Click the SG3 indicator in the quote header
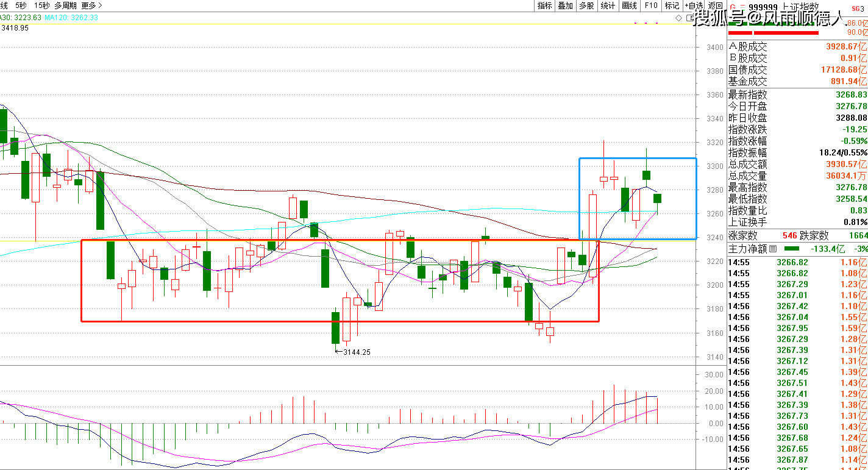This screenshot has height=470, width=868. pyautogui.click(x=858, y=5)
